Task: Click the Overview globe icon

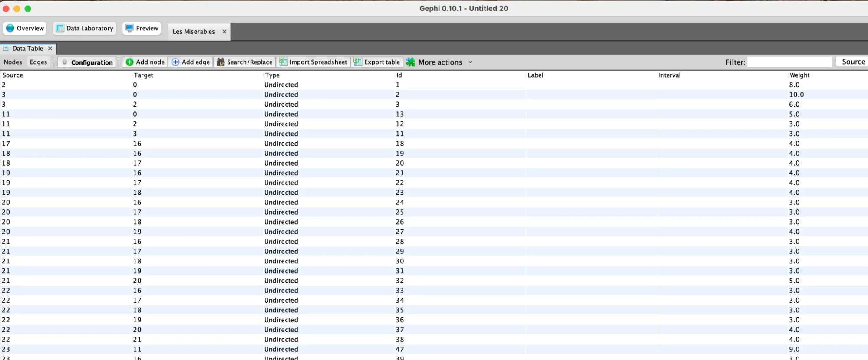Action: (x=10, y=28)
